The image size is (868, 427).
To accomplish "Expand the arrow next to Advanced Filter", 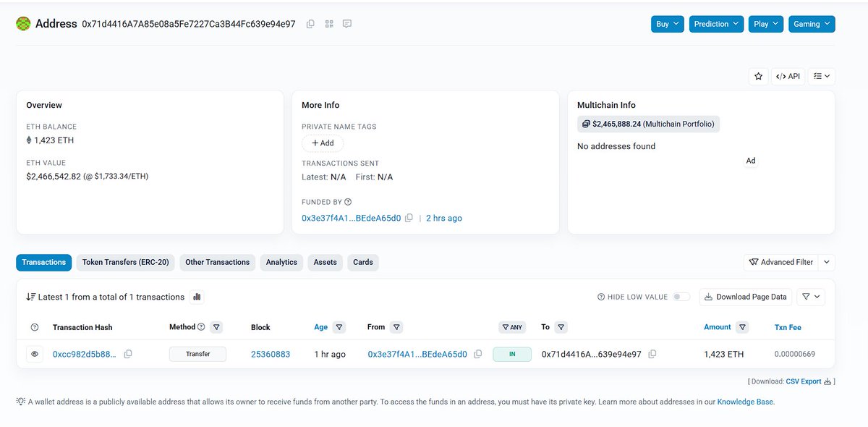I will click(x=827, y=262).
